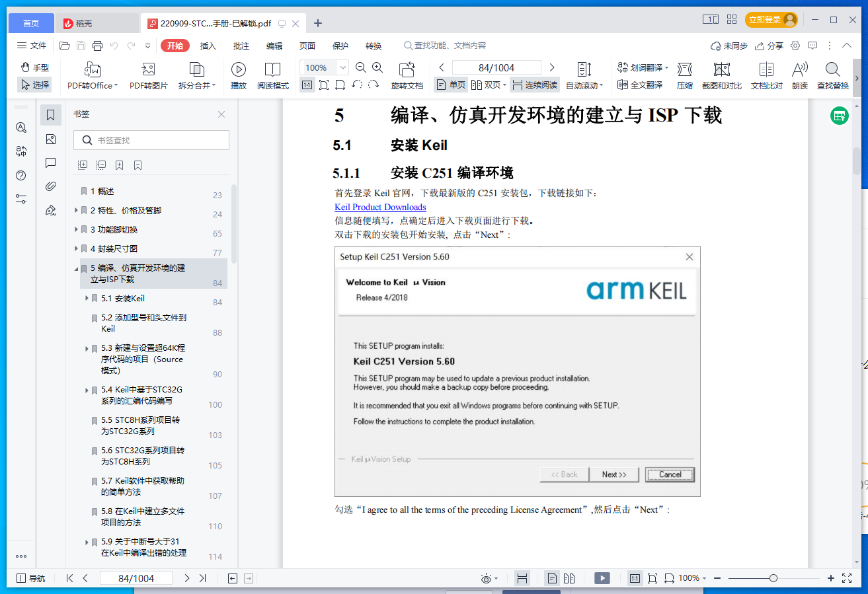This screenshot has height=594, width=868.
Task: Open the eye-protection mode dropdown in the status bar
Action: pyautogui.click(x=489, y=578)
